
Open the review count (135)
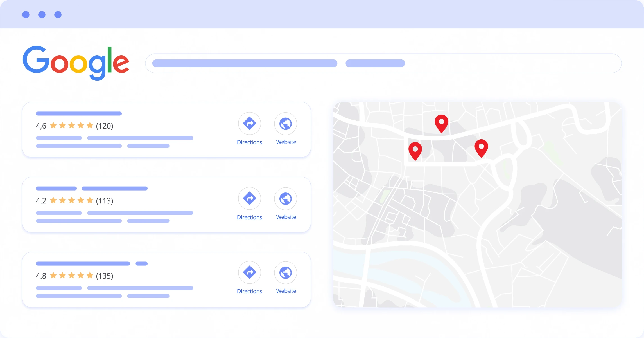pos(104,276)
